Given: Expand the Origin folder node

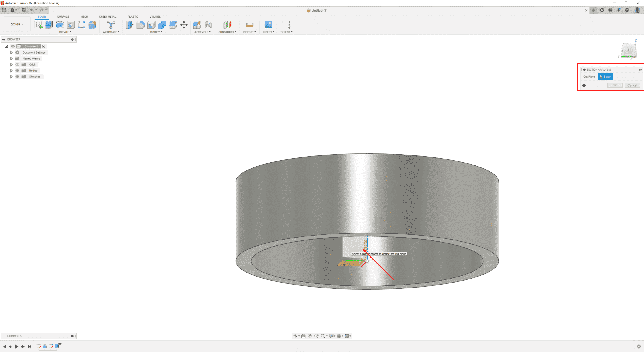Looking at the screenshot, I should (x=11, y=64).
